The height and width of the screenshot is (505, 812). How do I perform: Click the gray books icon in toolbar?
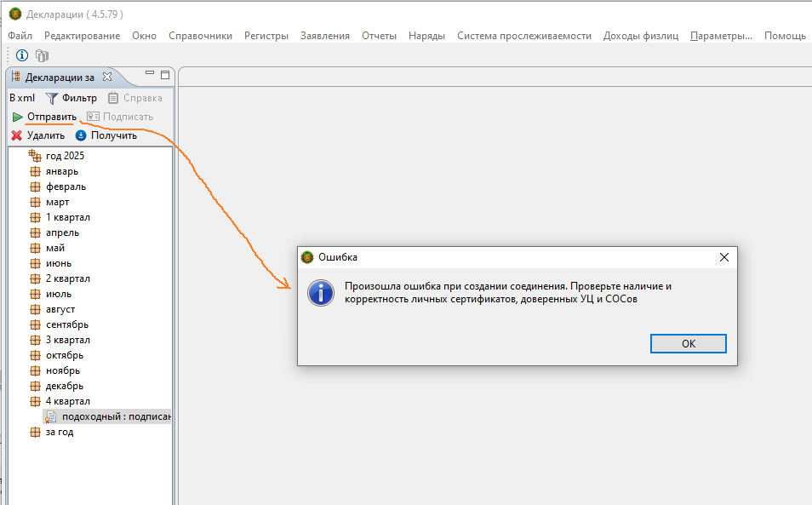click(x=42, y=55)
